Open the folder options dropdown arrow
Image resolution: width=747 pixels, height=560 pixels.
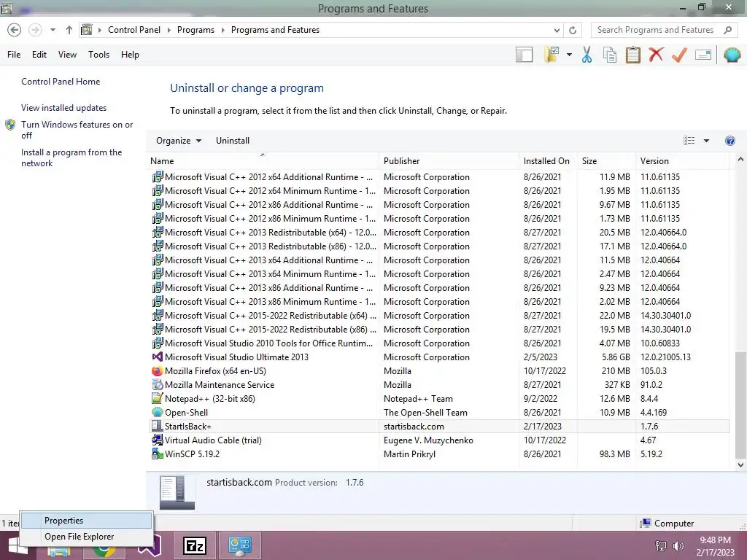pos(569,55)
